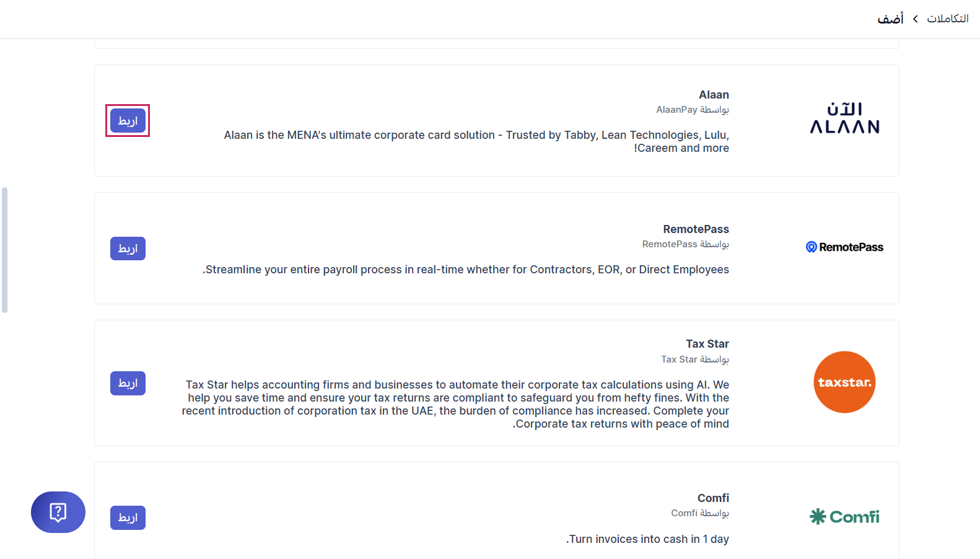
Task: Select the RemotePass integration title
Action: coord(696,229)
